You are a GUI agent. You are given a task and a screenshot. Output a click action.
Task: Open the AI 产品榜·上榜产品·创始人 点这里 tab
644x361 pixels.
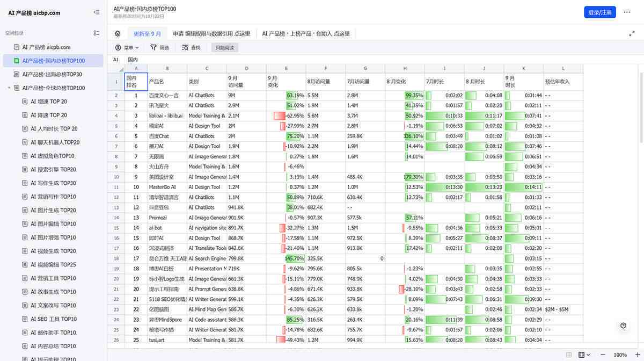click(306, 33)
